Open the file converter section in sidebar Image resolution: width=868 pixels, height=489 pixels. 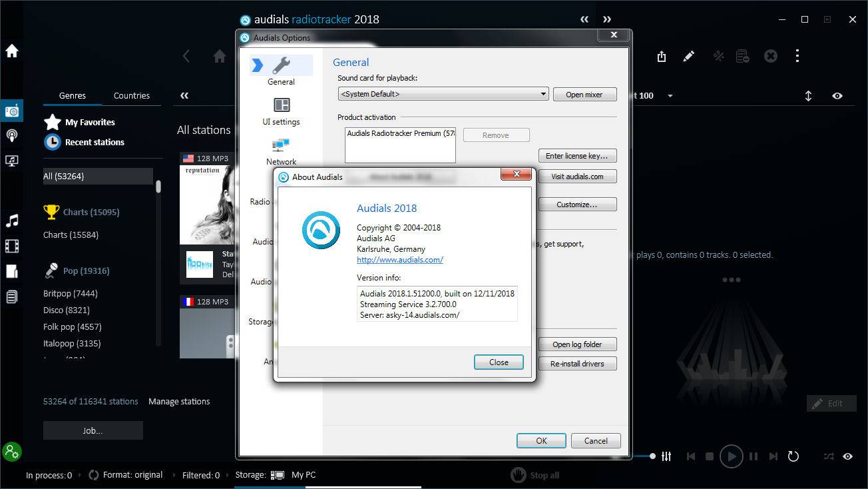[11, 271]
